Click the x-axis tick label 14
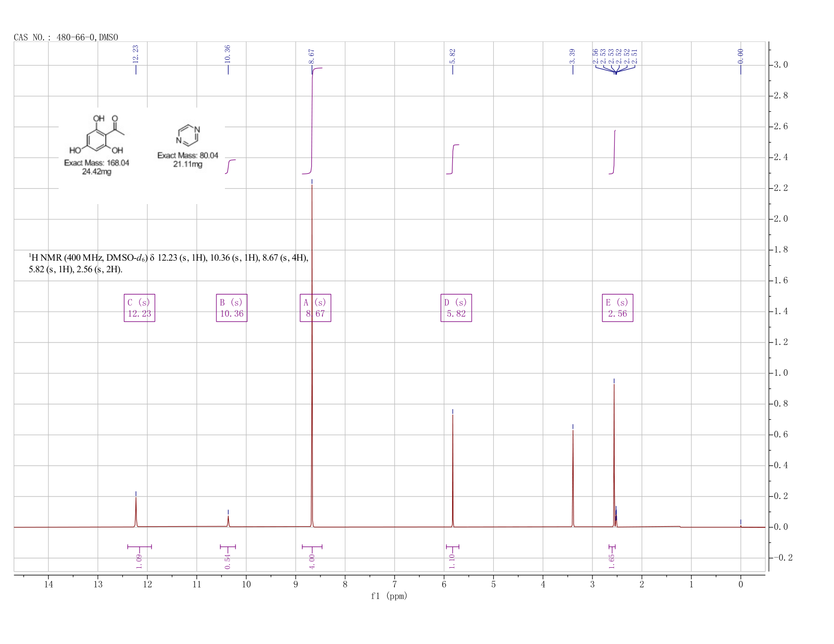The width and height of the screenshot is (834, 644). 49,584
